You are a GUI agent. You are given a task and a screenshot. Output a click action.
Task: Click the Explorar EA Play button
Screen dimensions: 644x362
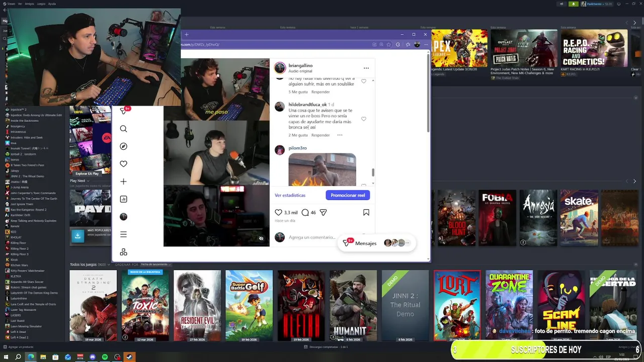pos(87,173)
